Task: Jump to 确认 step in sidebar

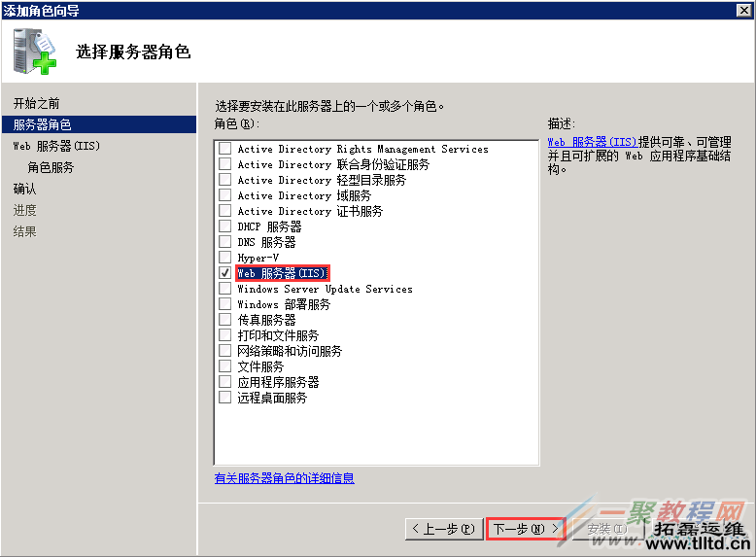Action: (x=25, y=189)
